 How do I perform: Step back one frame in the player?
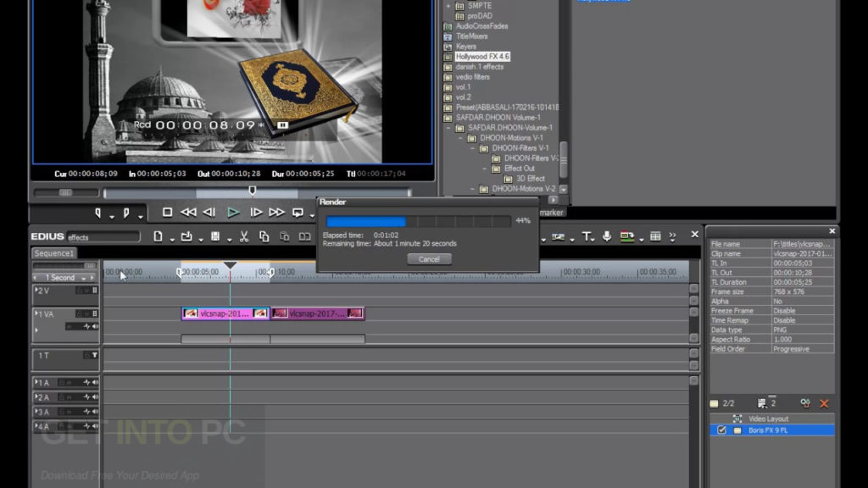click(x=209, y=212)
